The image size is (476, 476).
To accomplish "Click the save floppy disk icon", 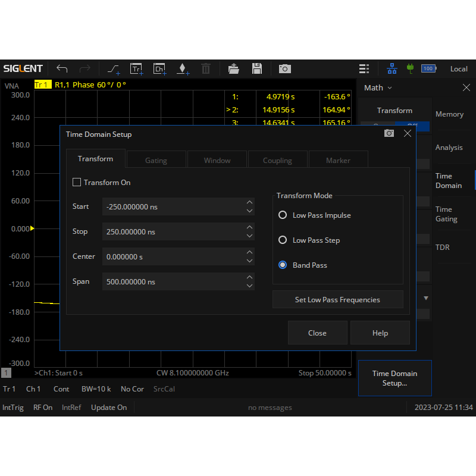I will [257, 69].
